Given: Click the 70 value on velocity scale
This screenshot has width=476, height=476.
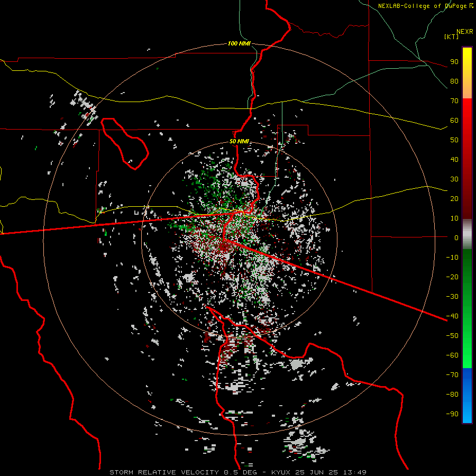Looking at the screenshot, I should [x=454, y=101].
